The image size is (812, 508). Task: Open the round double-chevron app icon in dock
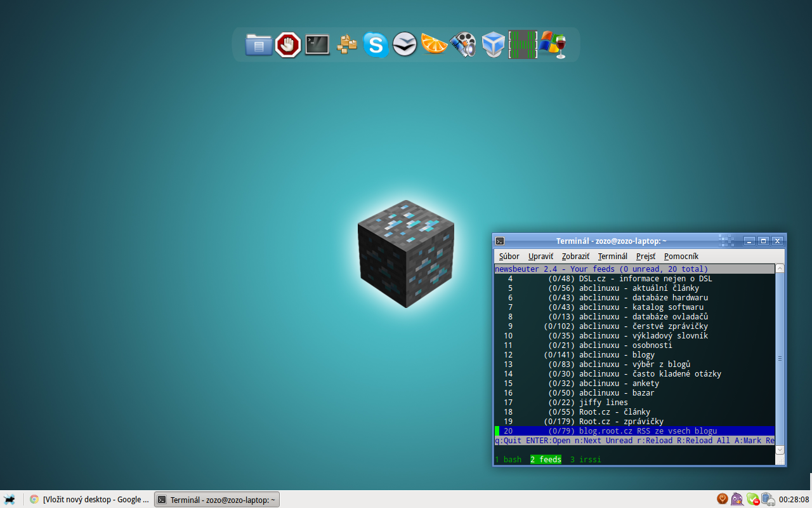click(x=405, y=44)
